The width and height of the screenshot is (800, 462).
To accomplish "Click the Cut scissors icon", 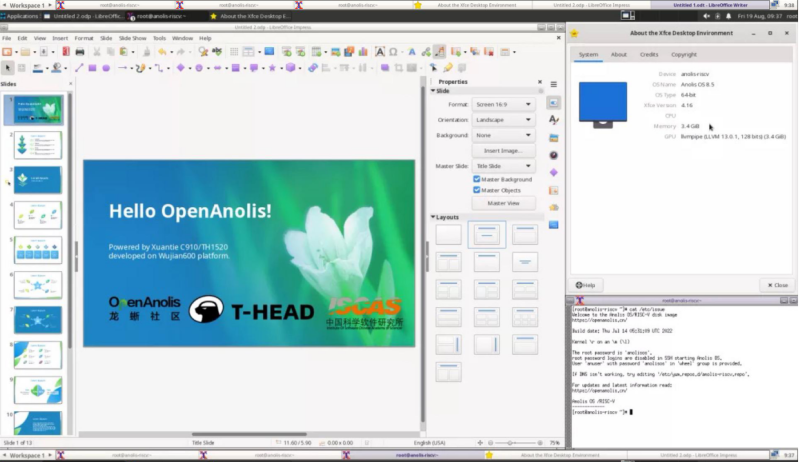I will pyautogui.click(x=96, y=52).
